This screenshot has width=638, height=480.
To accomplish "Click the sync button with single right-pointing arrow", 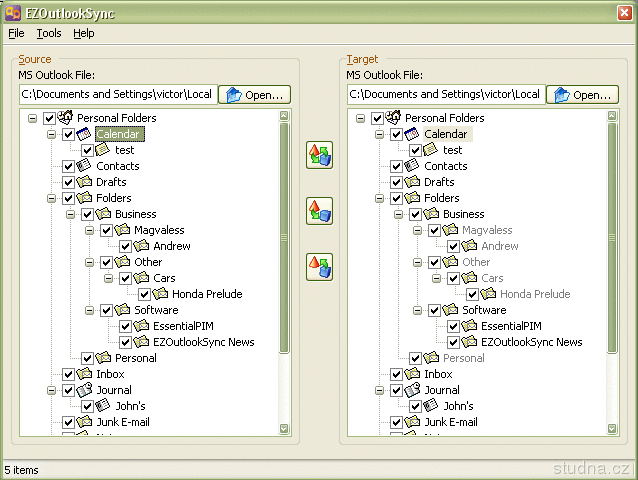I will point(319,211).
